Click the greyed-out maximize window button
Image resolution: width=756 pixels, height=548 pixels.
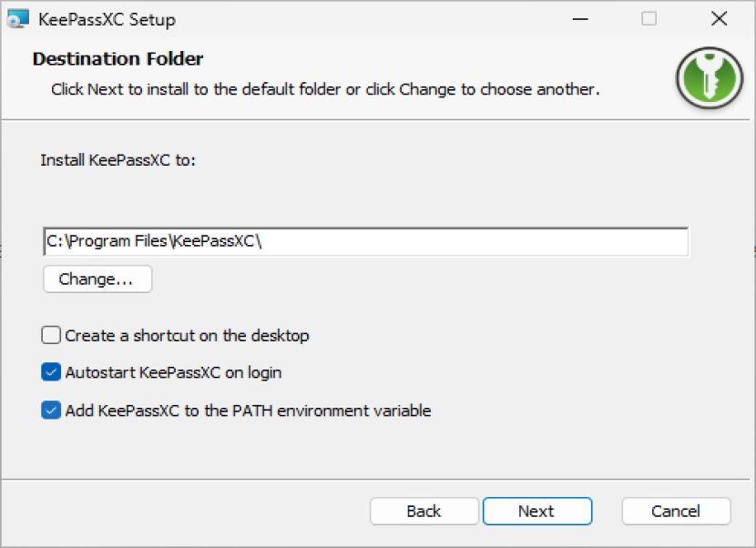click(x=649, y=19)
